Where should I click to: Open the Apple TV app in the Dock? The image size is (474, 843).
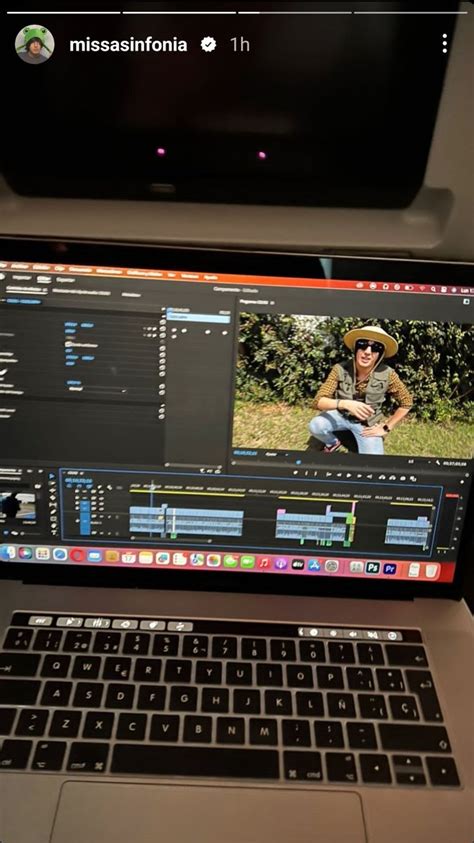(298, 565)
